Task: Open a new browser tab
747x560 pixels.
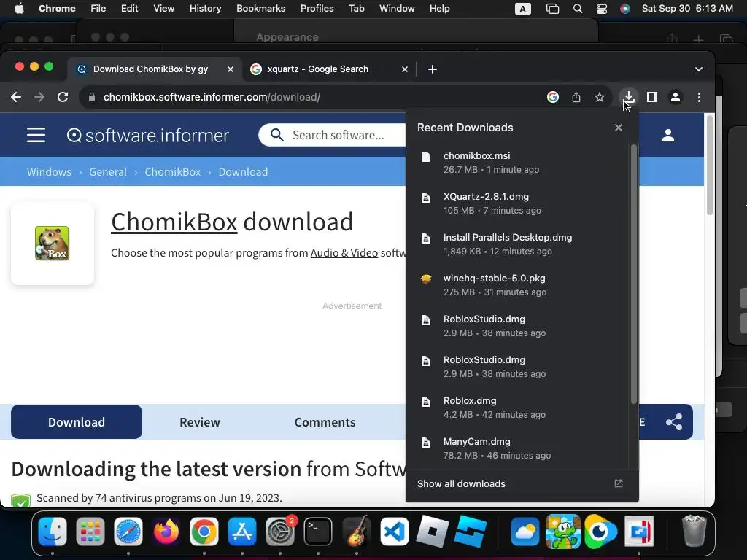Action: pos(432,69)
